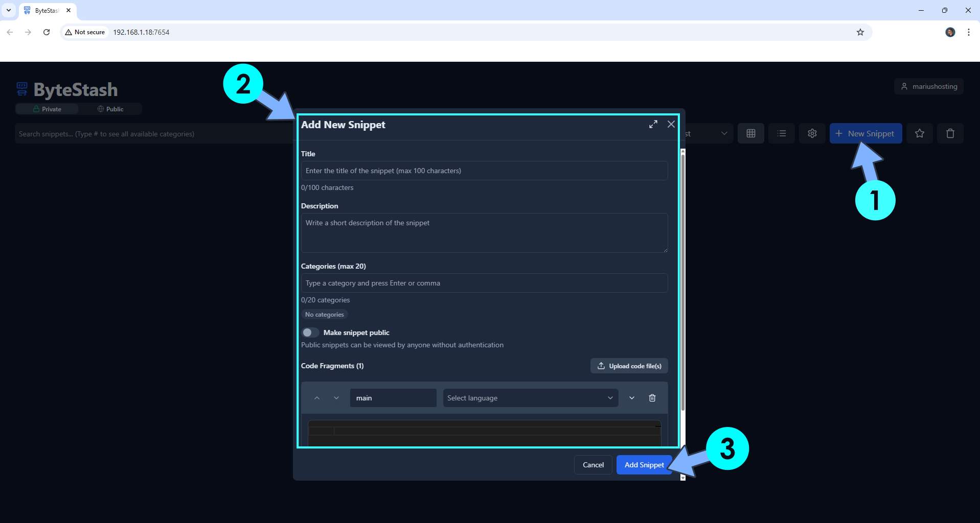
Task: Open the Select language dropdown
Action: [530, 398]
